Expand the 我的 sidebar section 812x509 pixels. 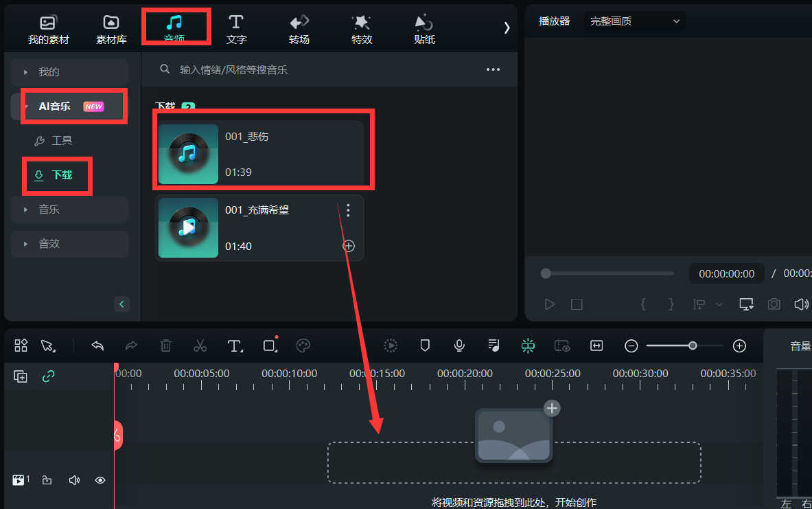(x=69, y=72)
